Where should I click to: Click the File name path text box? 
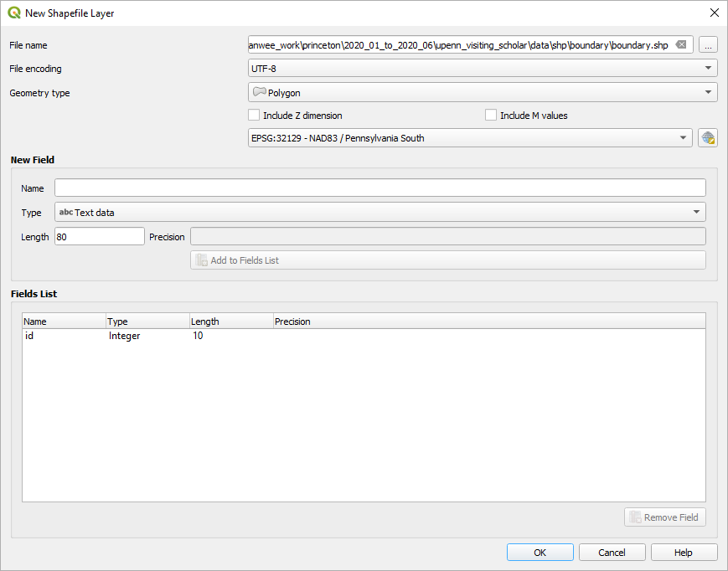pos(459,45)
